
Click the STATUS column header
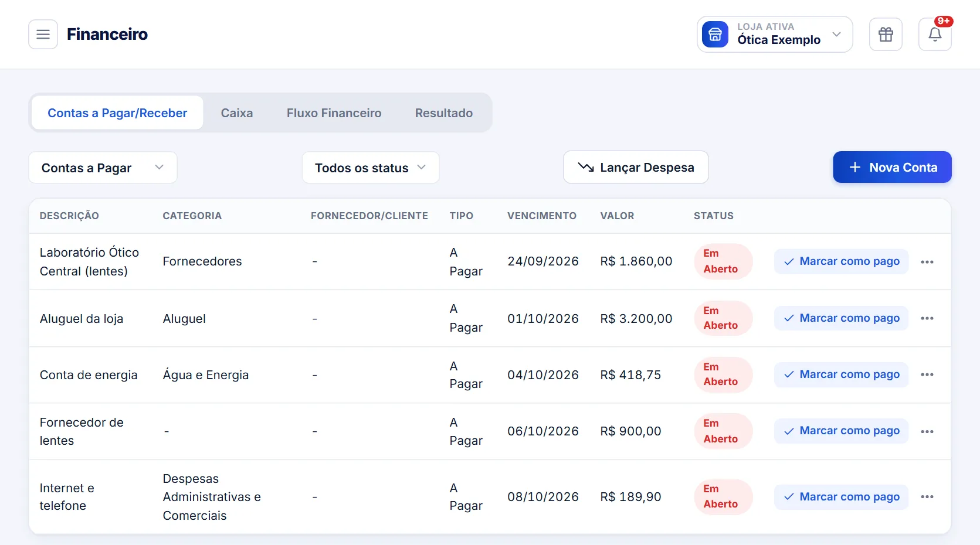713,216
